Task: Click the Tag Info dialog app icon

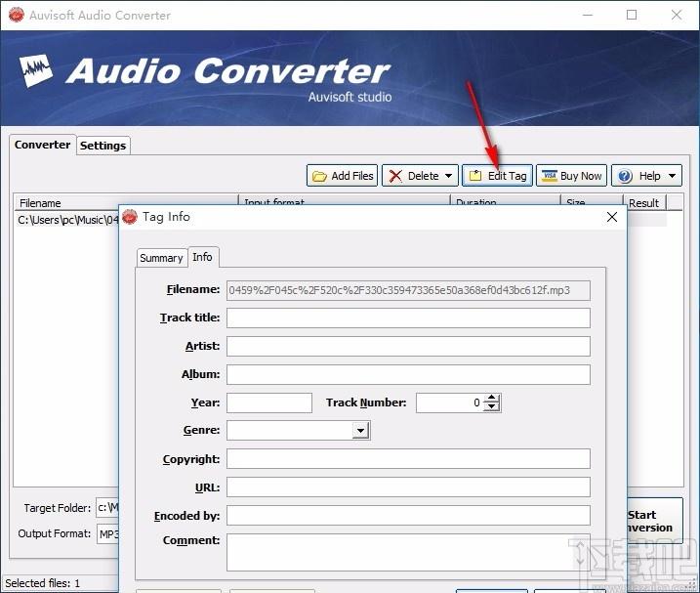Action: [130, 217]
